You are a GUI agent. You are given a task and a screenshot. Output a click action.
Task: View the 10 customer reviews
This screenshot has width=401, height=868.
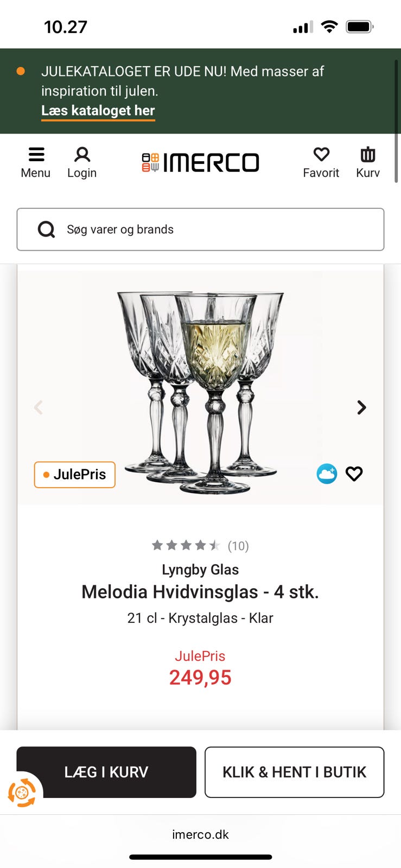tap(237, 546)
